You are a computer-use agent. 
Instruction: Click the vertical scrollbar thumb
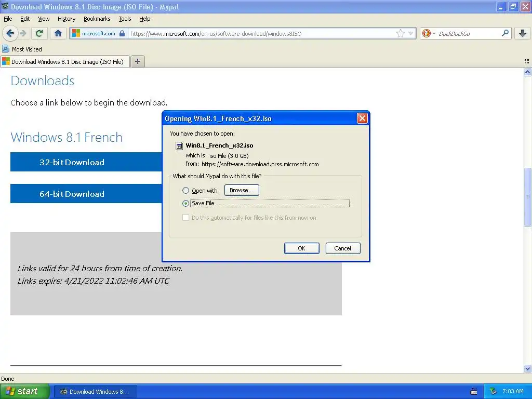pyautogui.click(x=527, y=197)
